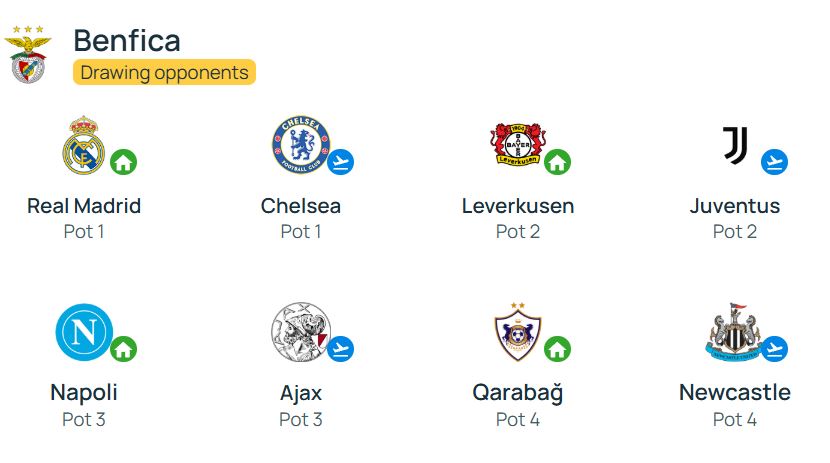Click green home icon beside Real Madrid
This screenshot has width=830, height=463.
pyautogui.click(x=123, y=162)
